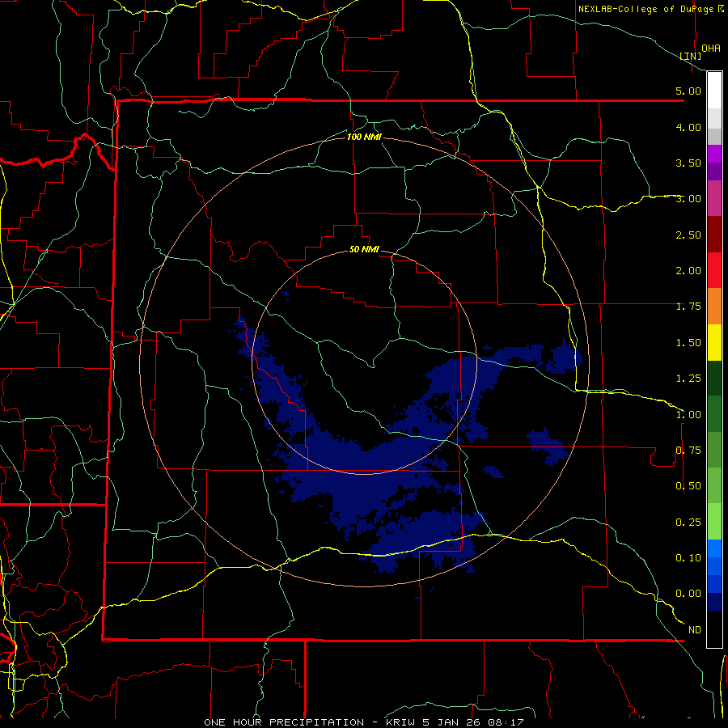Click the 1.25 value on the legend
Viewport: 728px width, 728px height.
(688, 379)
